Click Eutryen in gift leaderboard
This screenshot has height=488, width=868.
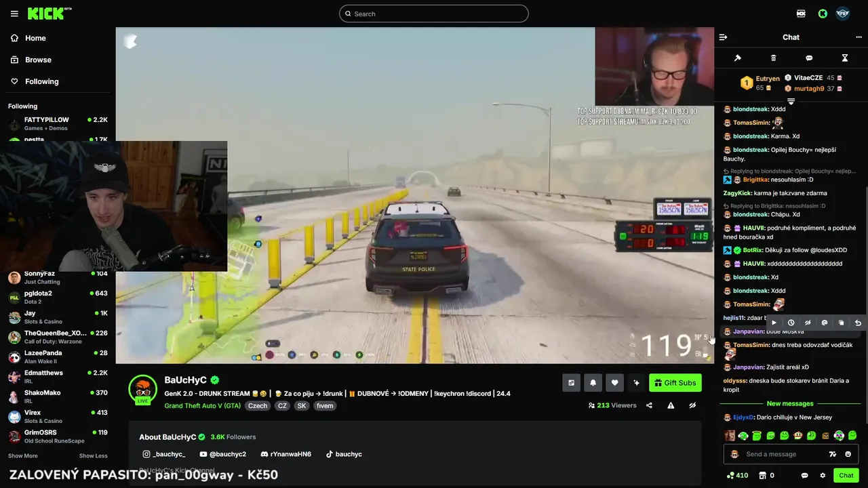coord(768,79)
